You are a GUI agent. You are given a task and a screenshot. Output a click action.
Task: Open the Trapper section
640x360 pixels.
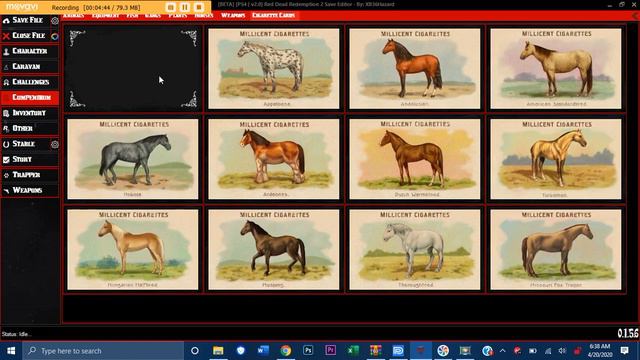[30, 175]
